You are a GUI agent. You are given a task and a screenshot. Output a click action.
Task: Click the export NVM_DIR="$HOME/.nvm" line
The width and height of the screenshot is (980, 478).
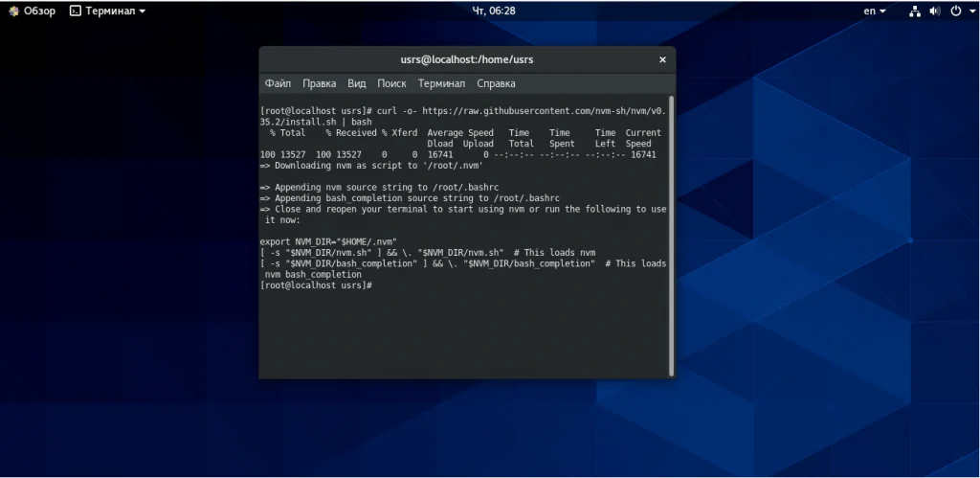[x=329, y=241]
